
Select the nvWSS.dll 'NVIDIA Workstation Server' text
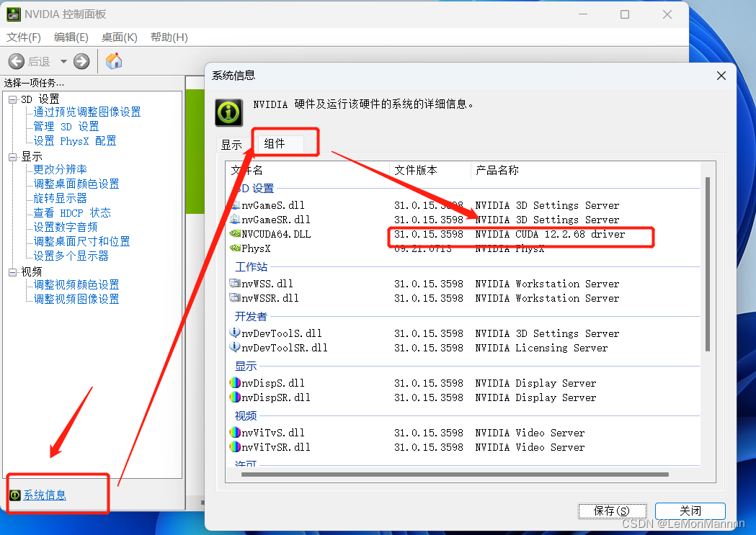(547, 284)
